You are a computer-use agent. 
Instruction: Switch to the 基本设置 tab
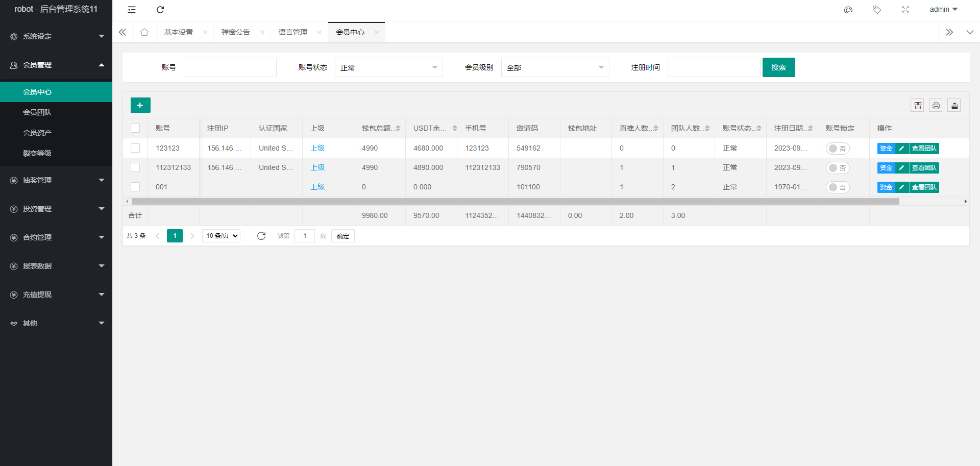point(179,32)
